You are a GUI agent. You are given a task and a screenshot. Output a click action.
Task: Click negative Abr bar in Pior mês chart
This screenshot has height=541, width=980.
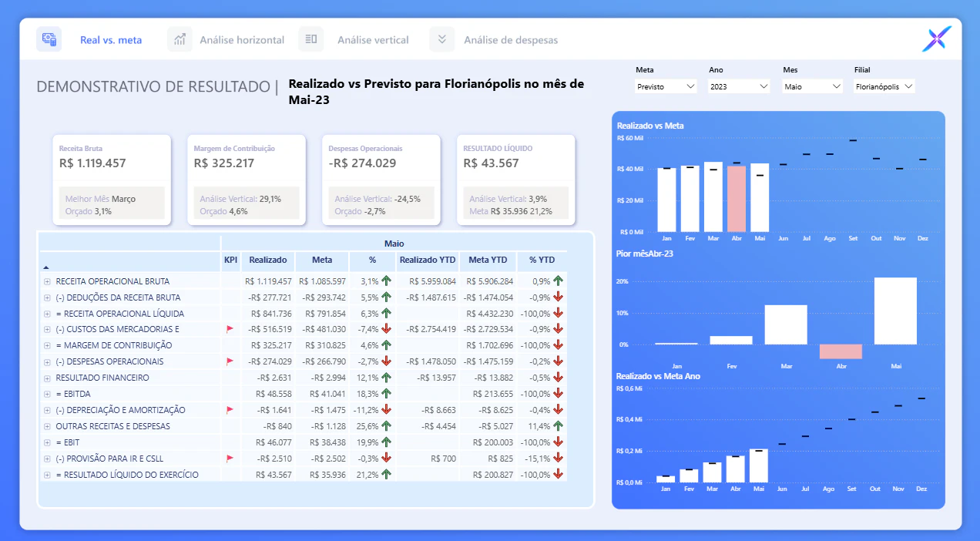841,351
